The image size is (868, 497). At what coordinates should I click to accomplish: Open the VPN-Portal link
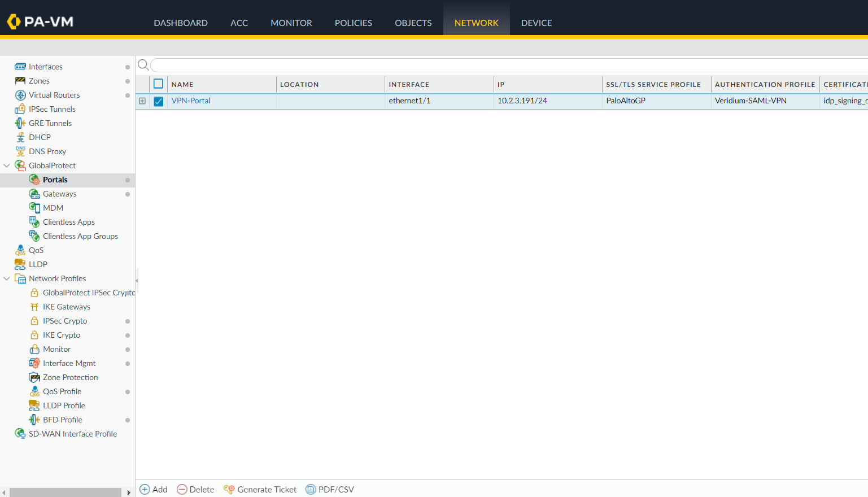191,101
